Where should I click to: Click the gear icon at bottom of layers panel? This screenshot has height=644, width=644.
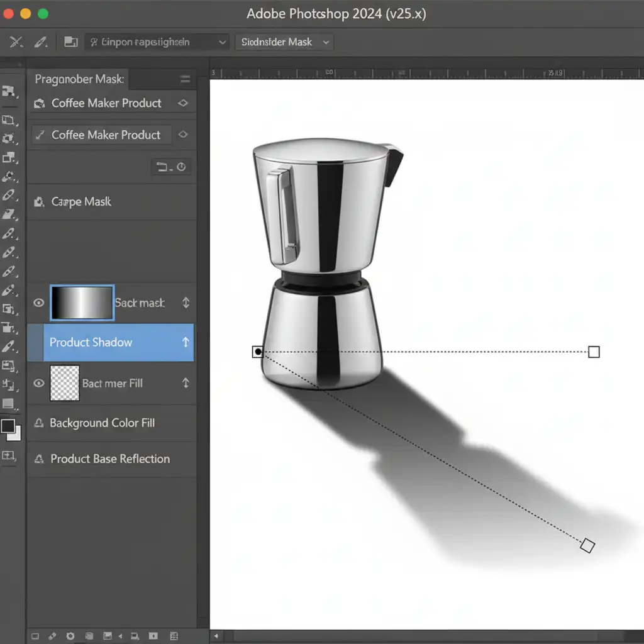(70, 636)
